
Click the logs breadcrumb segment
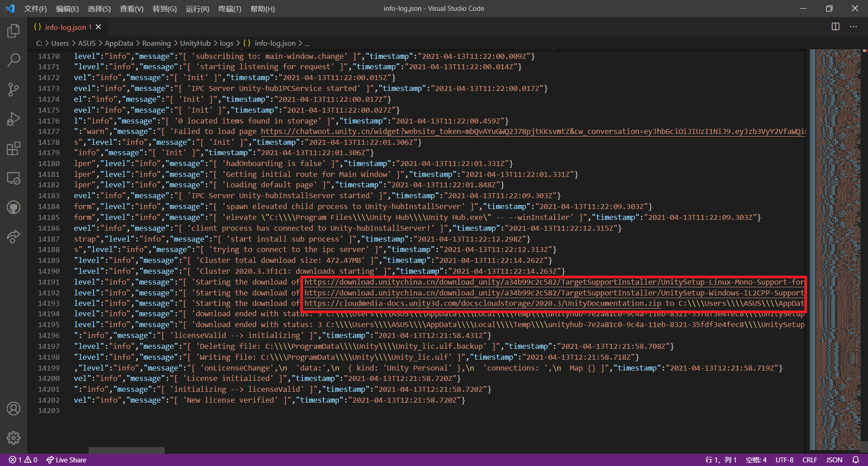click(226, 43)
